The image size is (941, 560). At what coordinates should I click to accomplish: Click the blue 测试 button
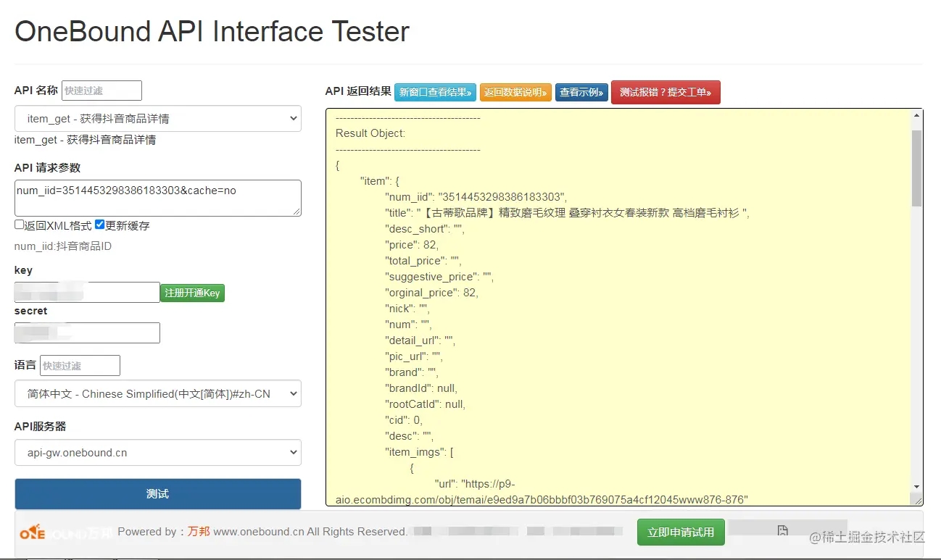(157, 494)
